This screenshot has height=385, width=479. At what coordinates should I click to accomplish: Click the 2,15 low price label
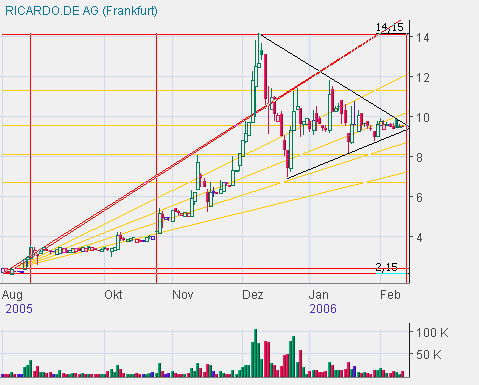point(387,267)
